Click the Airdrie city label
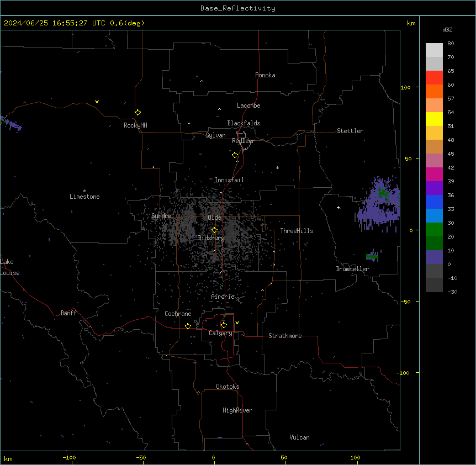This screenshot has height=465, width=476. (223, 297)
